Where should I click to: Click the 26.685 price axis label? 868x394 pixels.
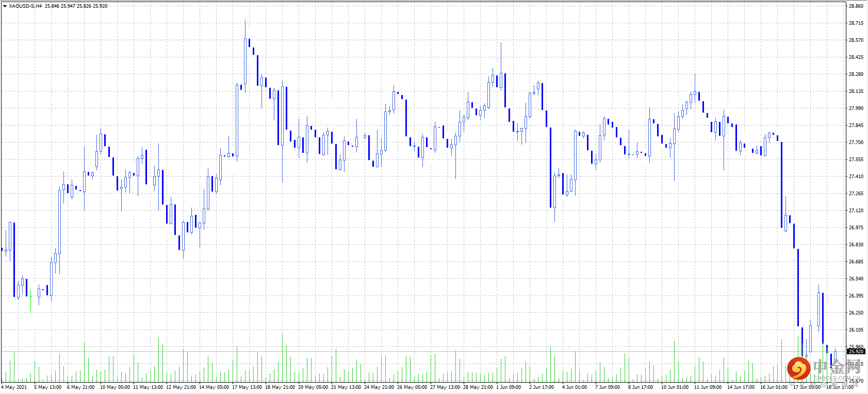point(856,262)
